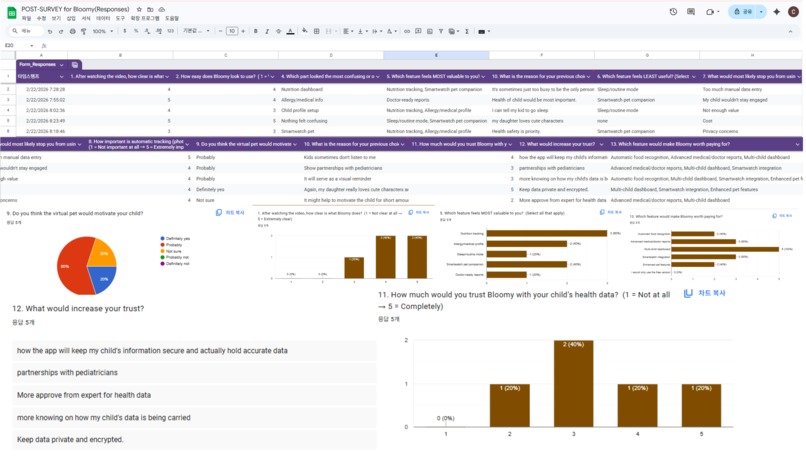The width and height of the screenshot is (806, 461).
Task: Start a Meet call from camera icon
Action: click(710, 12)
